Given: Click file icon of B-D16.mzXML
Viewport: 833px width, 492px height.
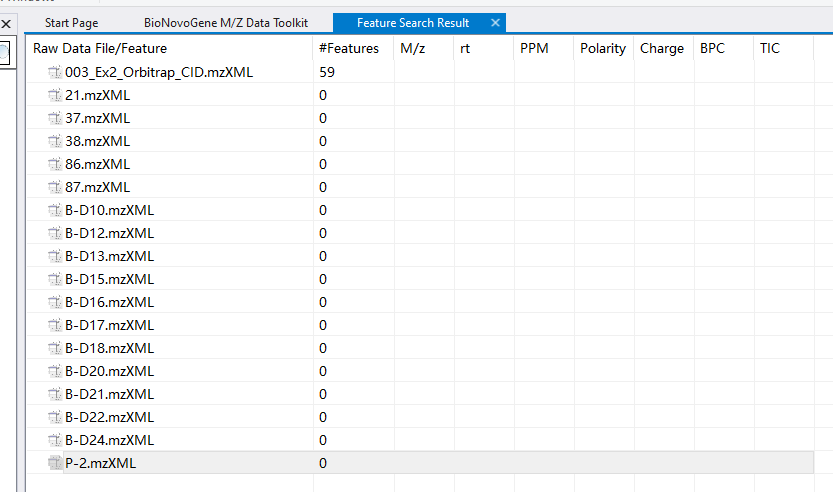Looking at the screenshot, I should pos(55,302).
